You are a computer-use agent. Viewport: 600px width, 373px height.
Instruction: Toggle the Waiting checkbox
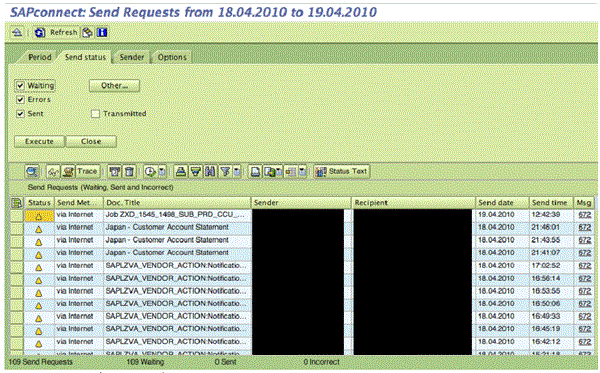tap(20, 86)
